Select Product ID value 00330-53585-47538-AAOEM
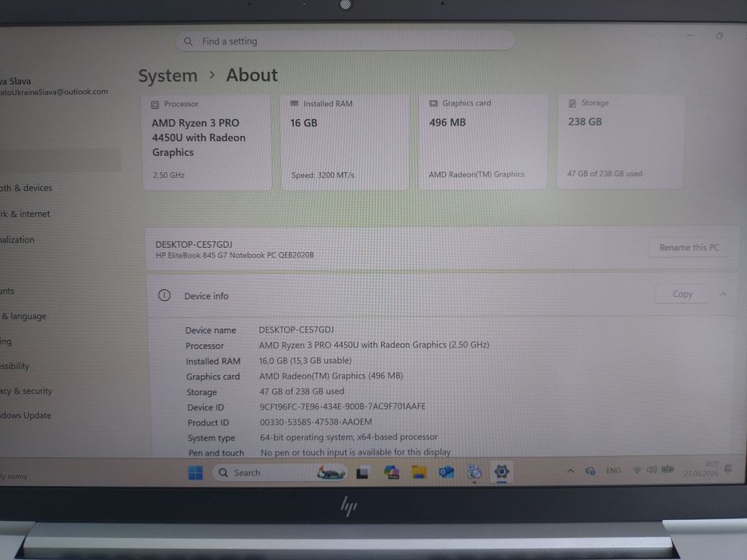The height and width of the screenshot is (560, 747). coord(316,422)
